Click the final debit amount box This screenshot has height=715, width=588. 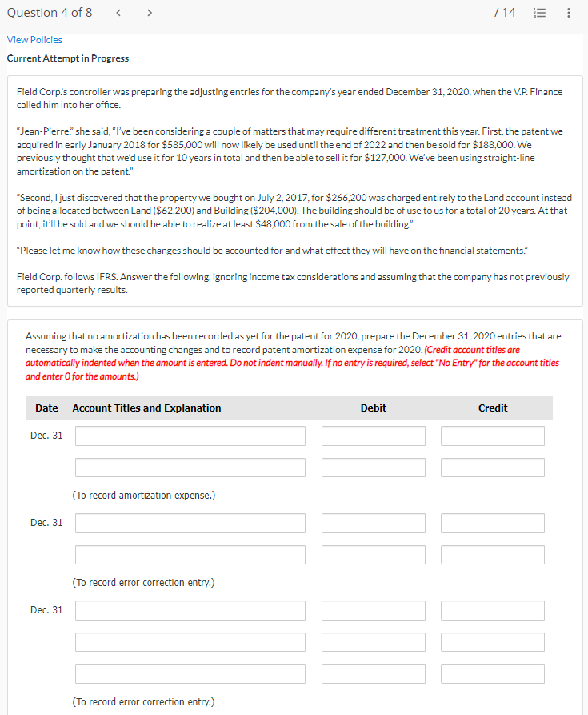pos(373,673)
